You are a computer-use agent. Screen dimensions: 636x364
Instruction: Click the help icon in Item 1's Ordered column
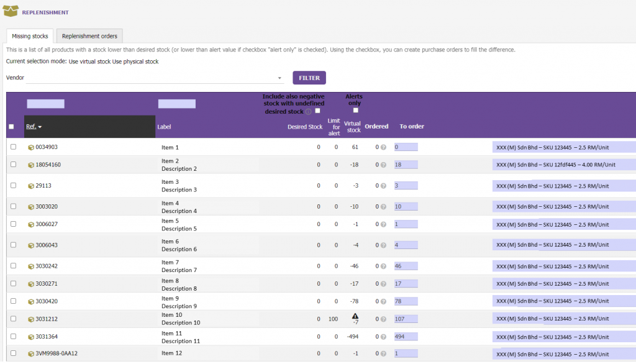click(x=384, y=147)
